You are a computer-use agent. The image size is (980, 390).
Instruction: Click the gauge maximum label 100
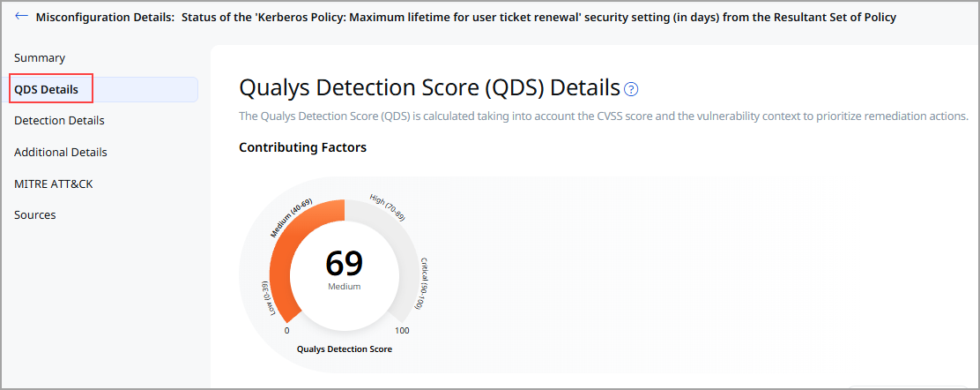[402, 331]
